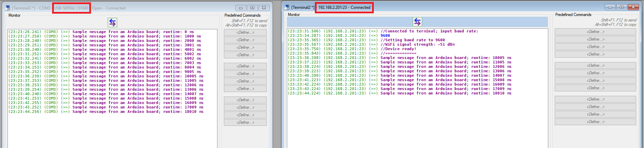
Task: Click 'Shift+F1..F12 to send' hint in Terminal3
Action: pos(249,21)
